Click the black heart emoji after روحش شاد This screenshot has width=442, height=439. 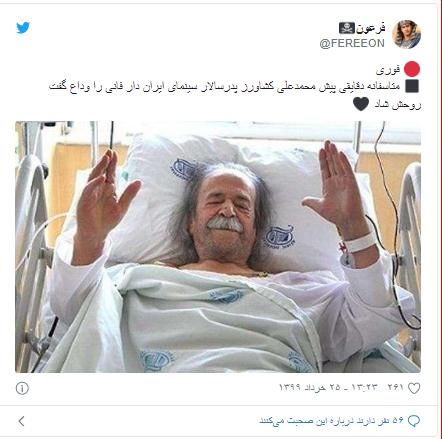(361, 104)
